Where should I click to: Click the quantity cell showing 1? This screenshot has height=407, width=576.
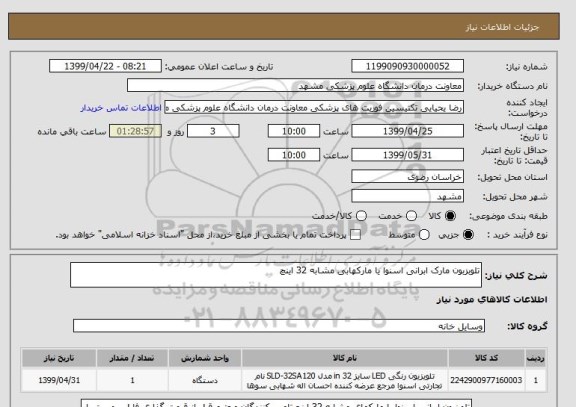point(132,380)
